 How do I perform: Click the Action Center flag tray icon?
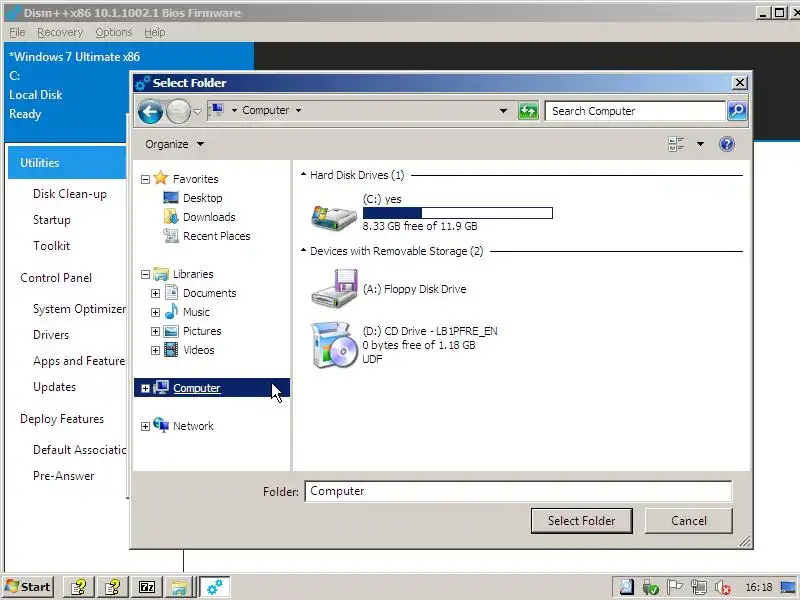click(x=674, y=588)
